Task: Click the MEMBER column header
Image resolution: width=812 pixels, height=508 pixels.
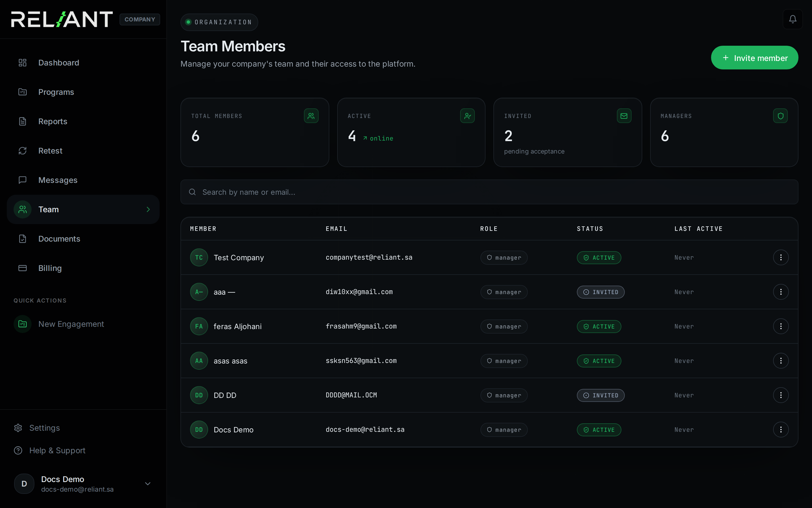Action: (x=203, y=229)
